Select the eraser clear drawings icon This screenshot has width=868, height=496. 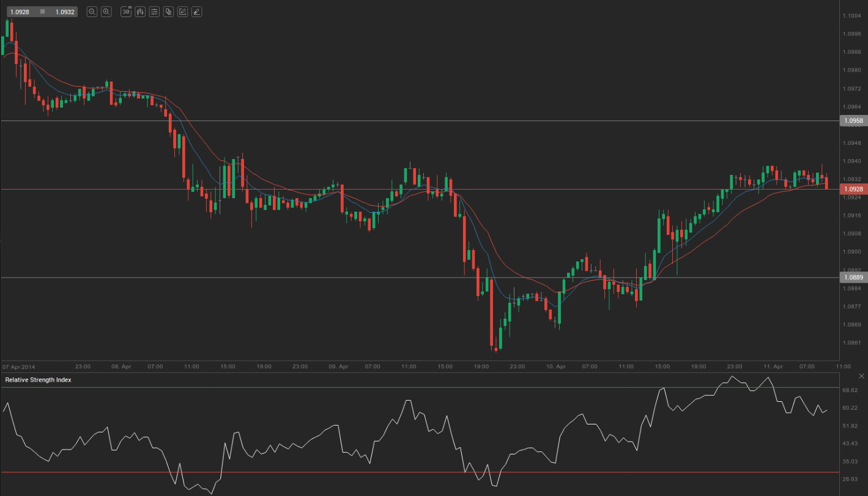coord(196,12)
